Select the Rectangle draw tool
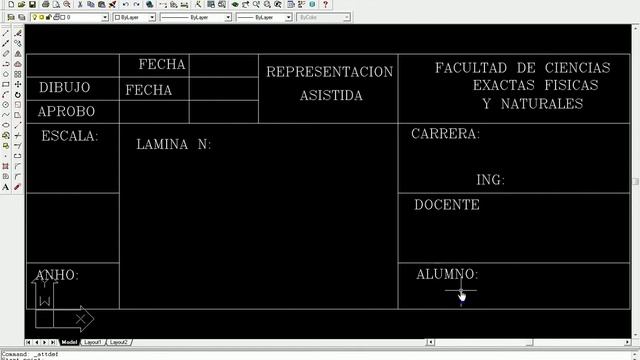This screenshot has height=360, width=640. (x=6, y=84)
